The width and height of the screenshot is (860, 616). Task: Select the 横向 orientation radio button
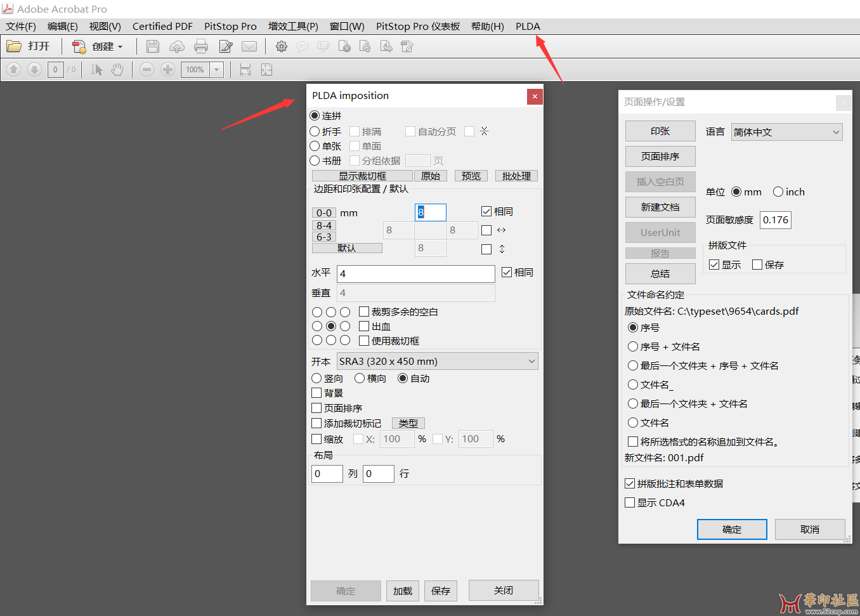coord(360,378)
